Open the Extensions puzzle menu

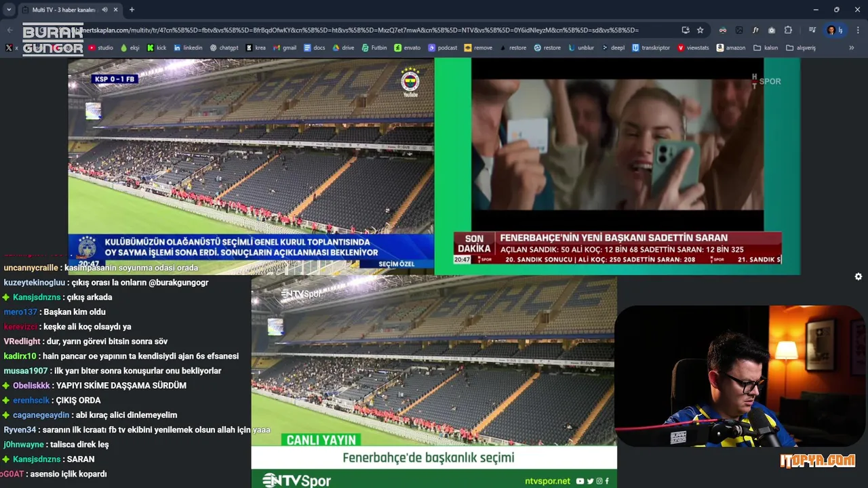[788, 30]
